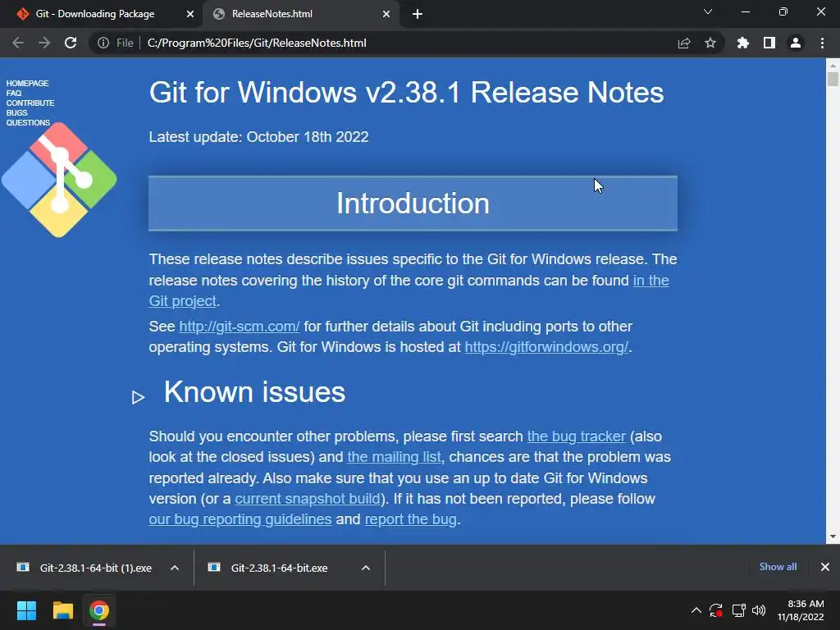Open the CONTRIBUTE sidebar link
The image size is (840, 630).
tap(30, 103)
